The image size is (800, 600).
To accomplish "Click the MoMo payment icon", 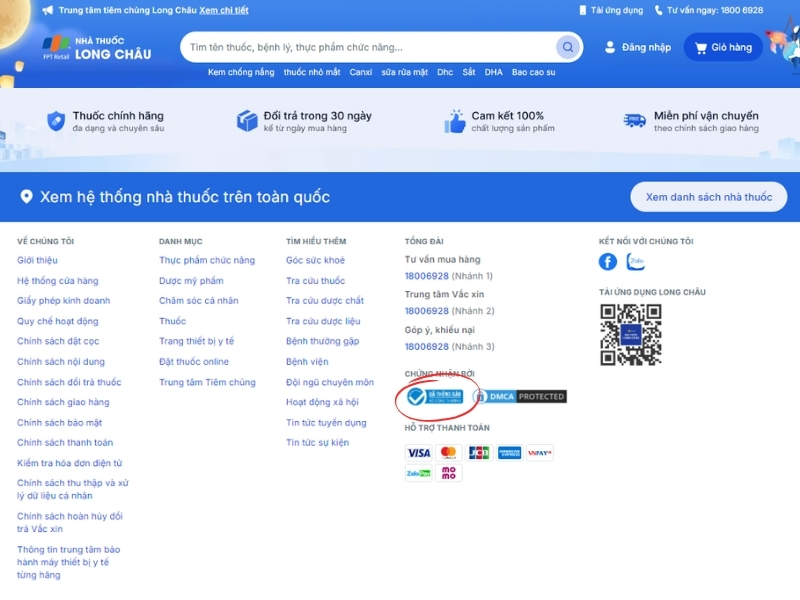I will (448, 473).
